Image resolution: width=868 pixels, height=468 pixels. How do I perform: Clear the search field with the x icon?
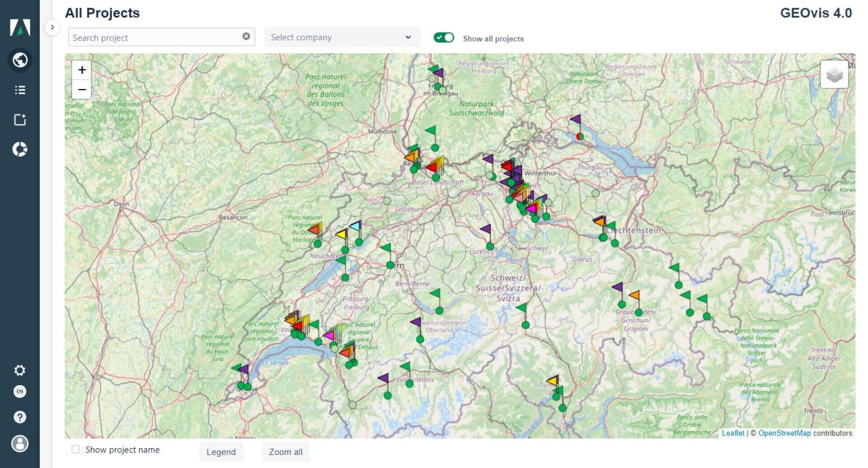tap(246, 37)
